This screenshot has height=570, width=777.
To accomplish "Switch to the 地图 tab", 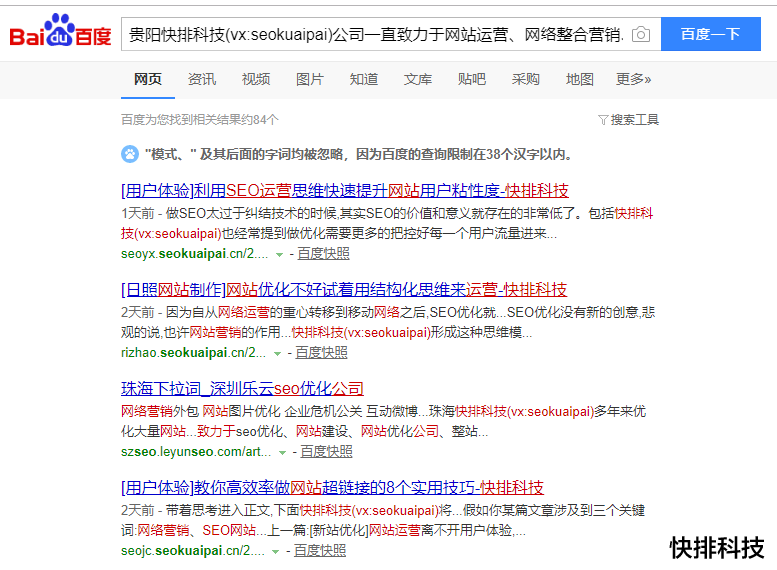I will [x=580, y=79].
